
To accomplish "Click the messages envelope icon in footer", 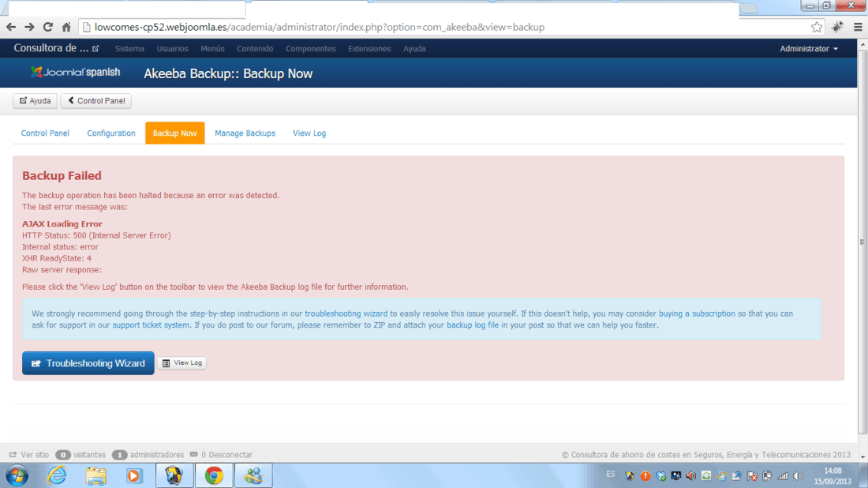I will (x=194, y=454).
